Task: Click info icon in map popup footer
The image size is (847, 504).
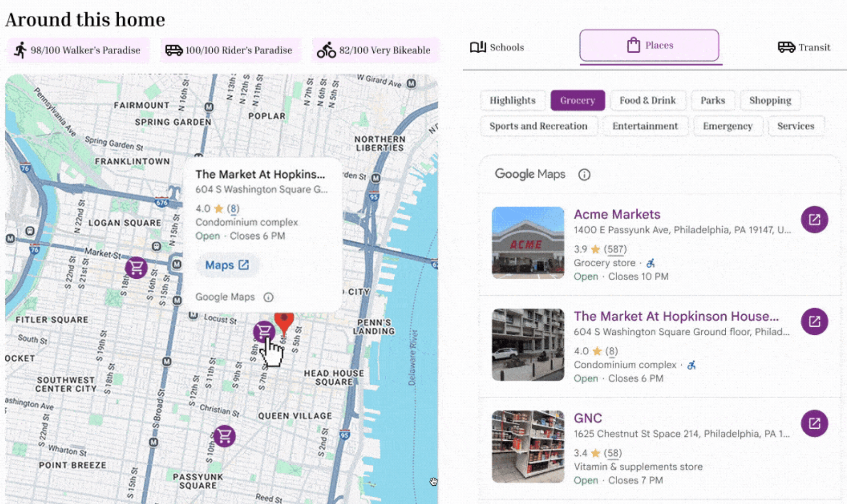Action: [268, 298]
